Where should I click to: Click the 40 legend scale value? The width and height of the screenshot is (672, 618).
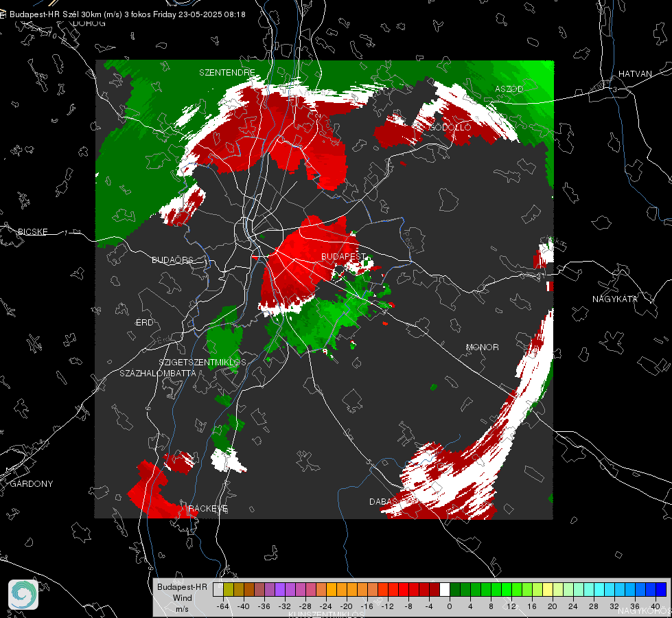[656, 606]
